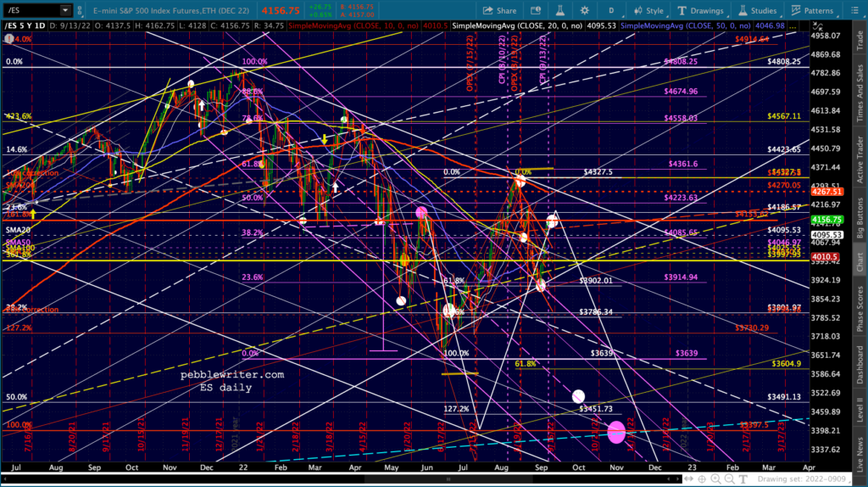The width and height of the screenshot is (868, 487).
Task: Click the Share button
Action: click(499, 10)
